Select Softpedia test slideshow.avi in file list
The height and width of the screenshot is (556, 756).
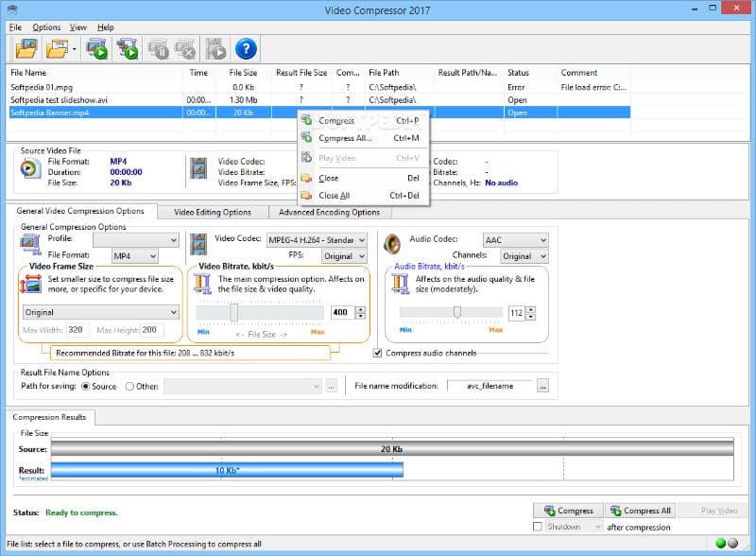pyautogui.click(x=60, y=99)
